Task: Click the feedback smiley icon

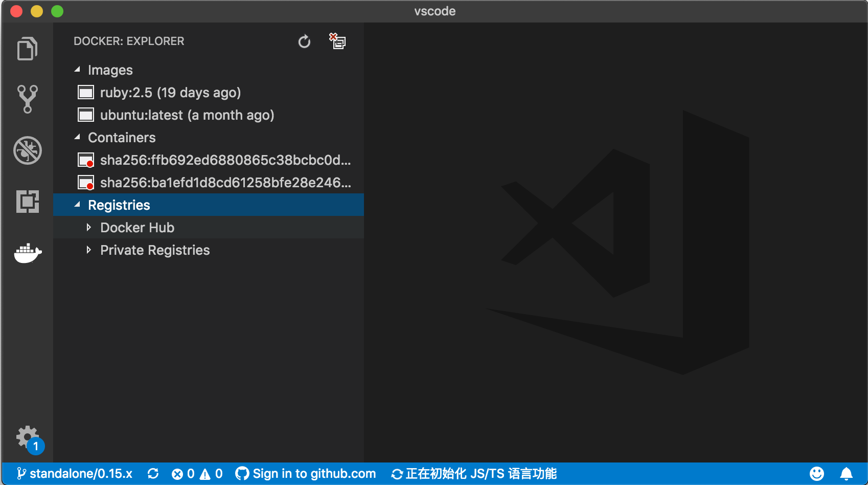Action: (817, 474)
